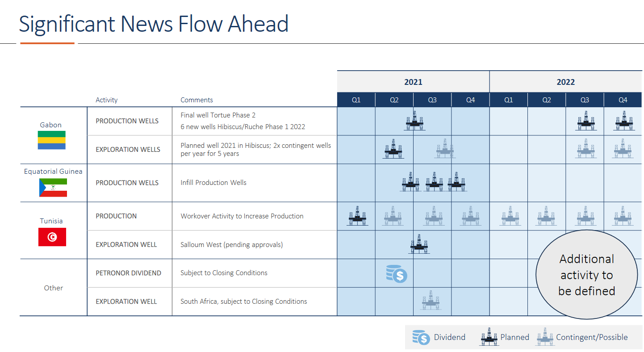Click the Tunisia flag icon

52,237
